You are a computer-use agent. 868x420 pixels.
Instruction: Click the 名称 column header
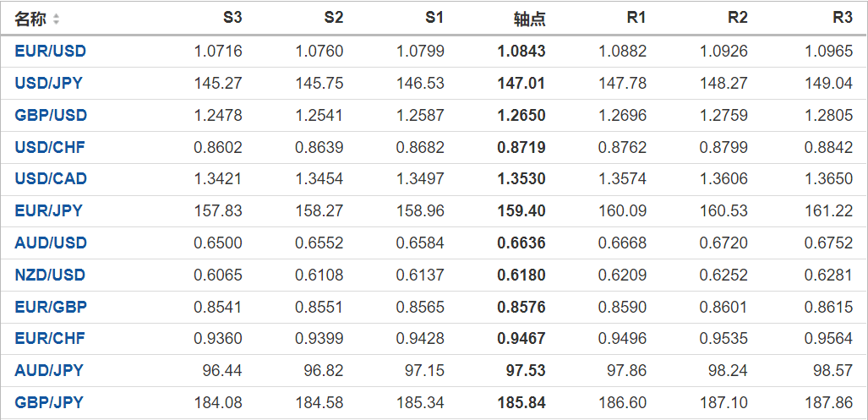(x=30, y=19)
